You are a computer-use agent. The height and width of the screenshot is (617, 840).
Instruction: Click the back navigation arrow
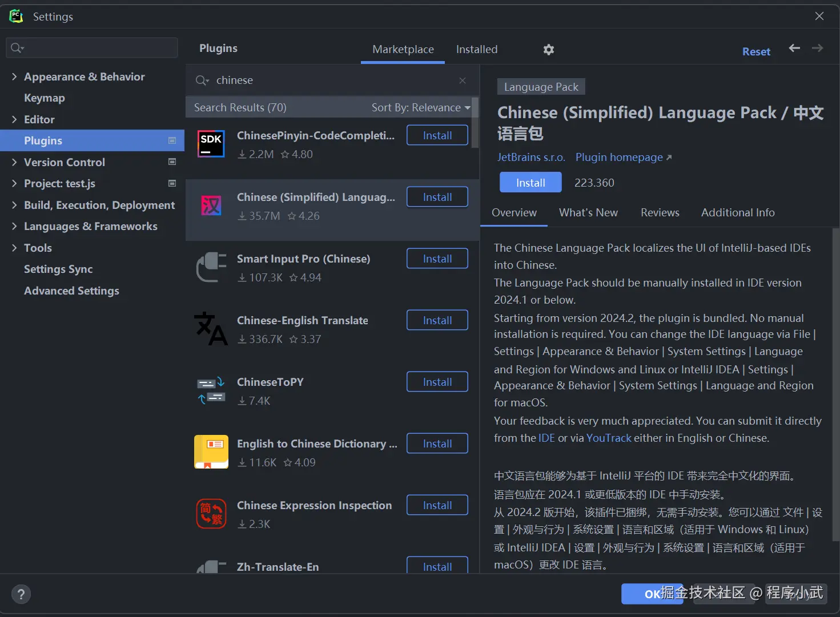click(794, 48)
